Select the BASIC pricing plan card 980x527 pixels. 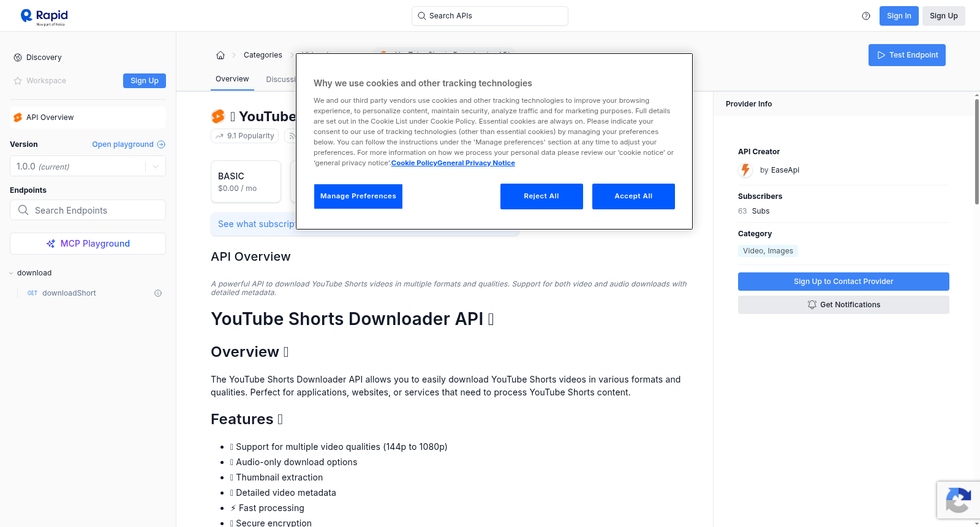point(246,182)
